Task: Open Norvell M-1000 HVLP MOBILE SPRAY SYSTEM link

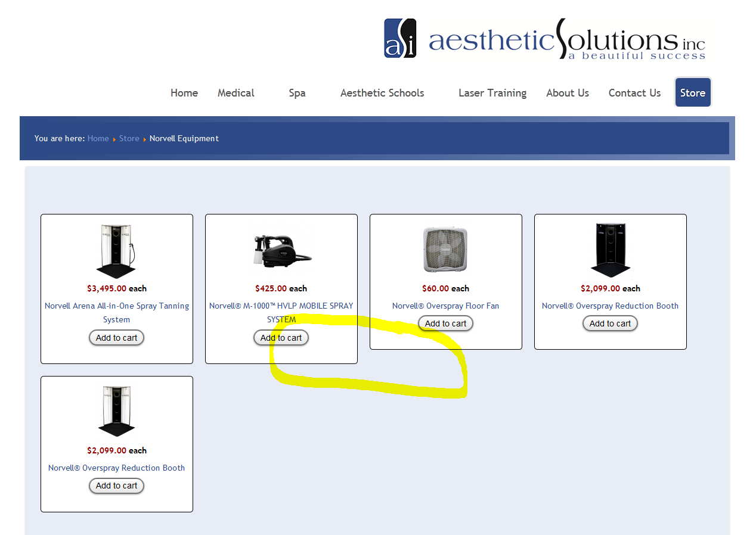Action: coord(281,313)
